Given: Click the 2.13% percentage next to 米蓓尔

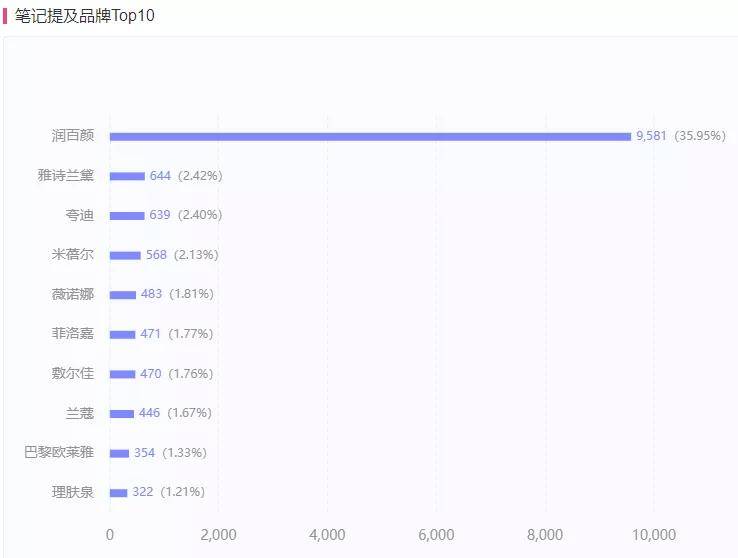Looking at the screenshot, I should pyautogui.click(x=196, y=255).
